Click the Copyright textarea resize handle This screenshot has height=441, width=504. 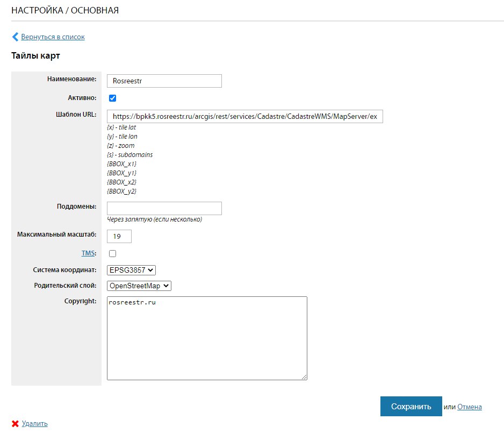pyautogui.click(x=304, y=377)
